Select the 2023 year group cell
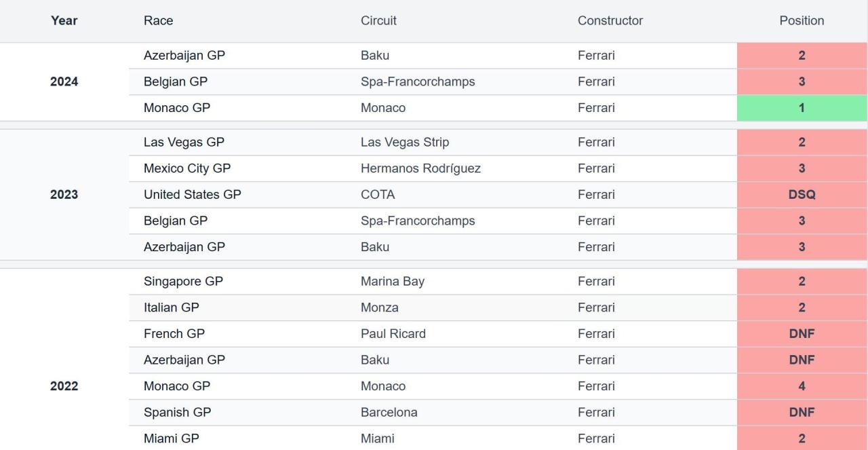 (x=64, y=195)
